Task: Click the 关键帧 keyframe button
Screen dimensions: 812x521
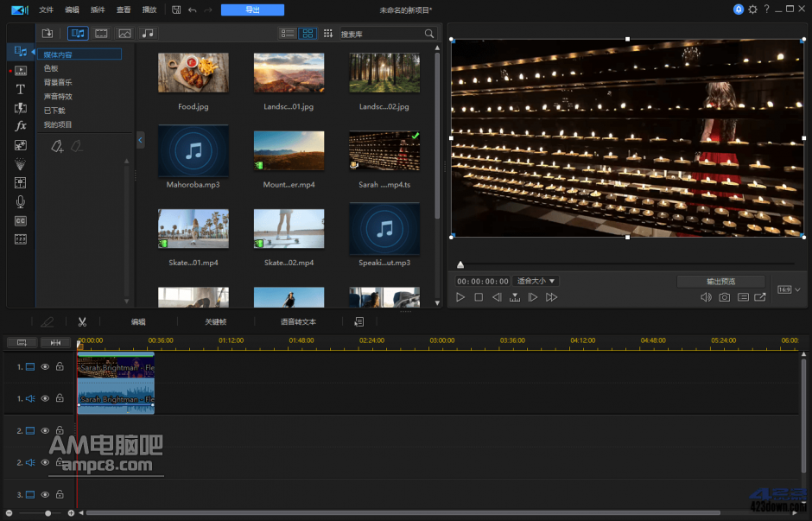Action: 215,322
